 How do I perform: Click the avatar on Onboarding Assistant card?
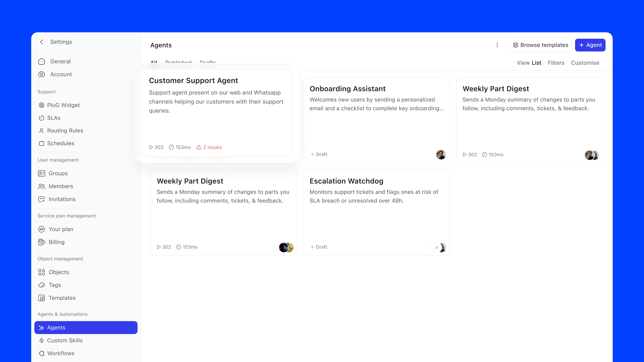441,155
